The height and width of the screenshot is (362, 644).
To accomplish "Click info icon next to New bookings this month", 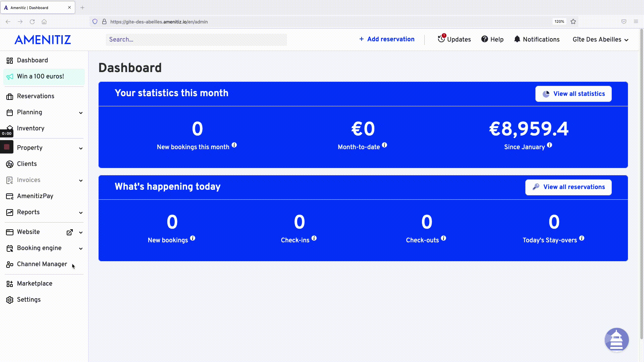I will click(x=234, y=145).
